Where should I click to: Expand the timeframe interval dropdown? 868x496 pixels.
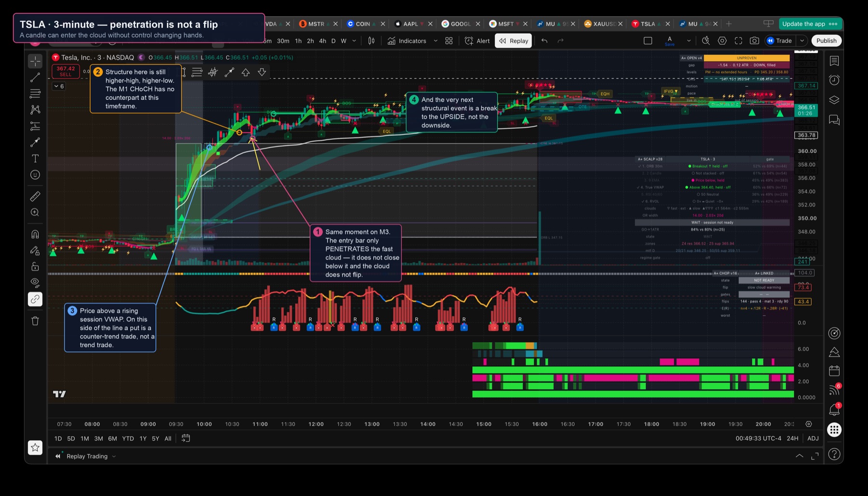(354, 41)
